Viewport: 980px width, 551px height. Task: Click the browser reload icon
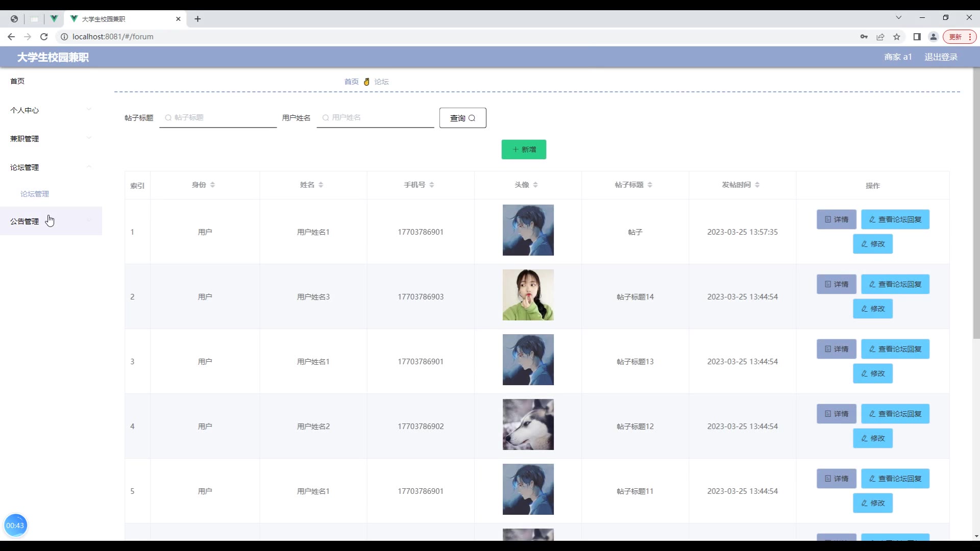(44, 37)
